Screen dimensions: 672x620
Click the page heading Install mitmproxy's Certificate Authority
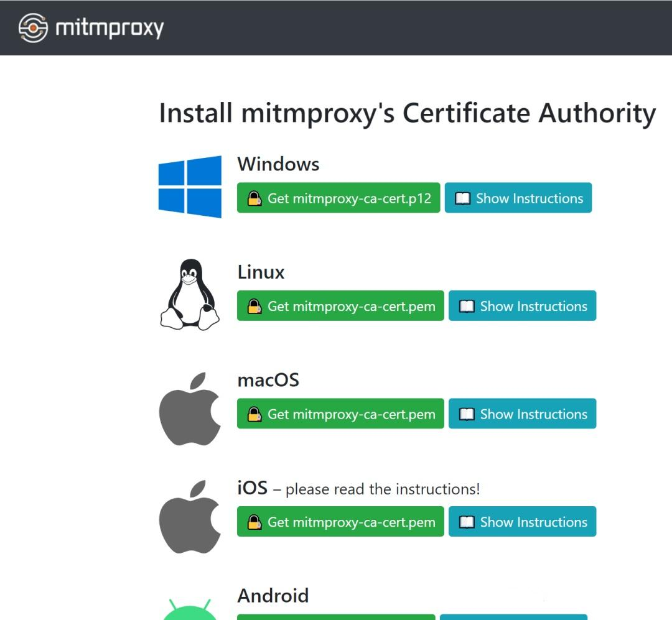point(408,113)
